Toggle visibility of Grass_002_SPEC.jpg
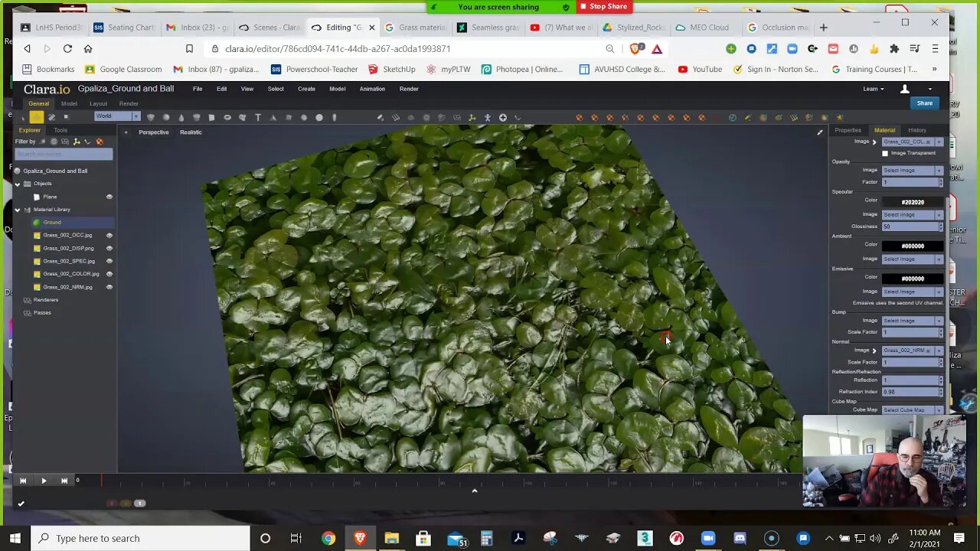Viewport: 980px width, 551px height. pyautogui.click(x=109, y=261)
